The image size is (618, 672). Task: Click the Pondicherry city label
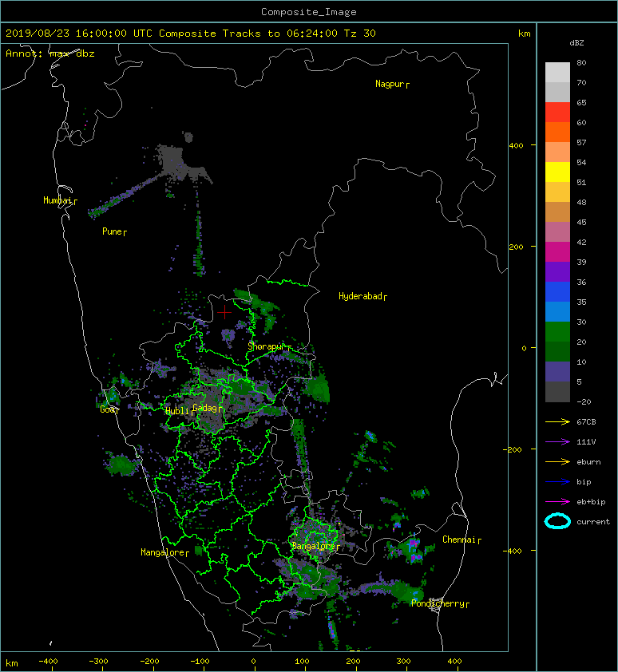click(438, 603)
